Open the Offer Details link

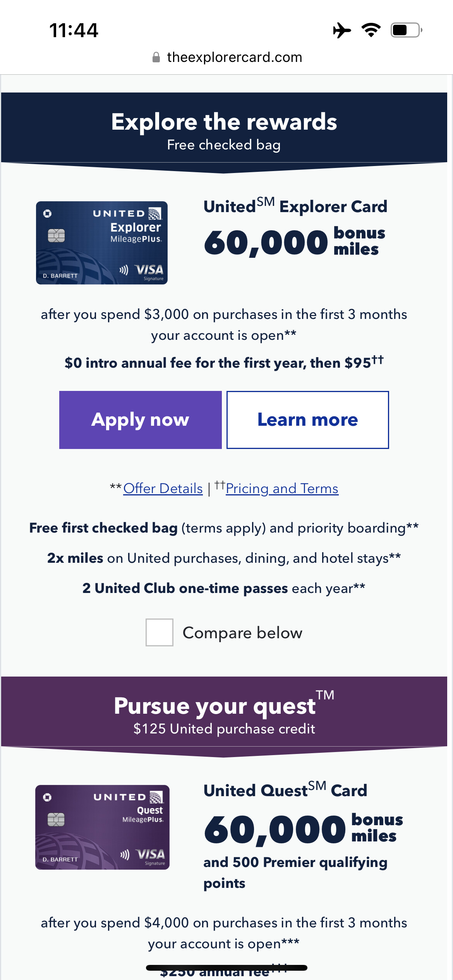click(163, 488)
